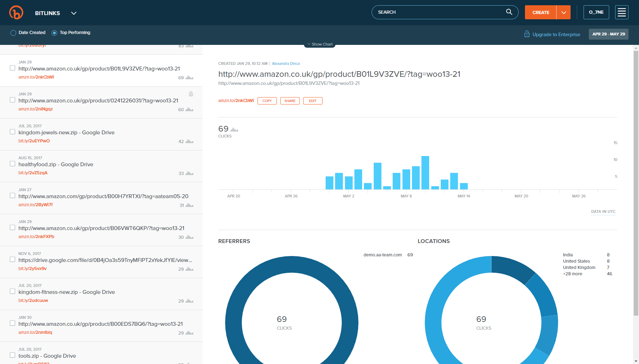This screenshot has height=364, width=639.
Task: Open the APR 29 - MAY 29 date range picker
Action: pos(608,34)
